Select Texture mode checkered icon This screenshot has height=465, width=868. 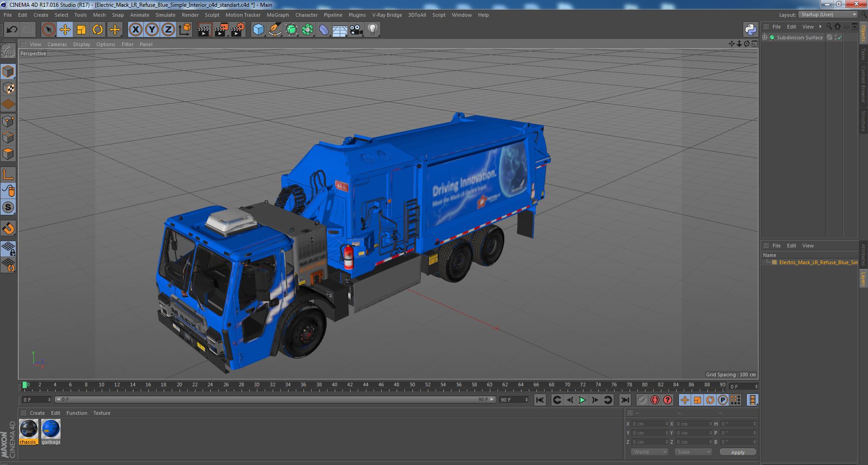click(x=8, y=88)
